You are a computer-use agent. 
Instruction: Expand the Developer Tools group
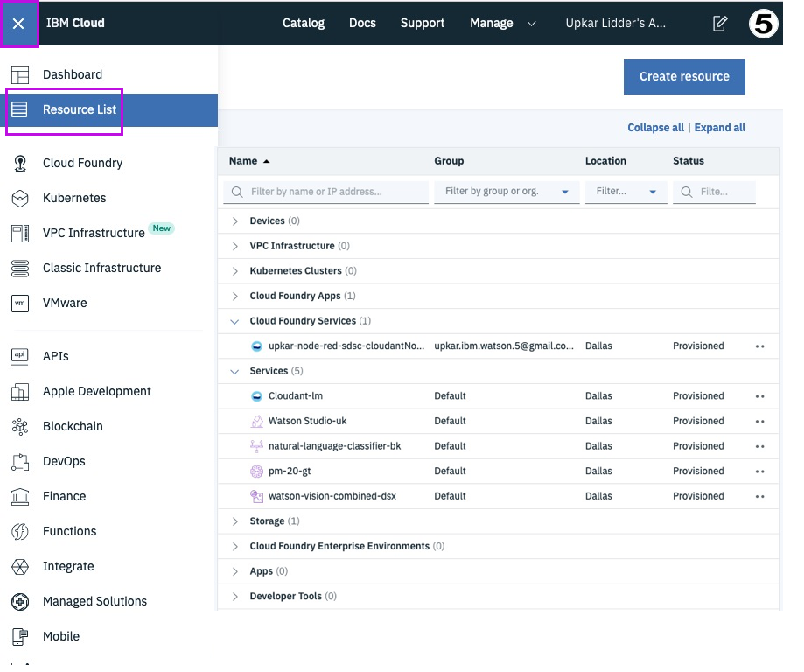point(234,597)
